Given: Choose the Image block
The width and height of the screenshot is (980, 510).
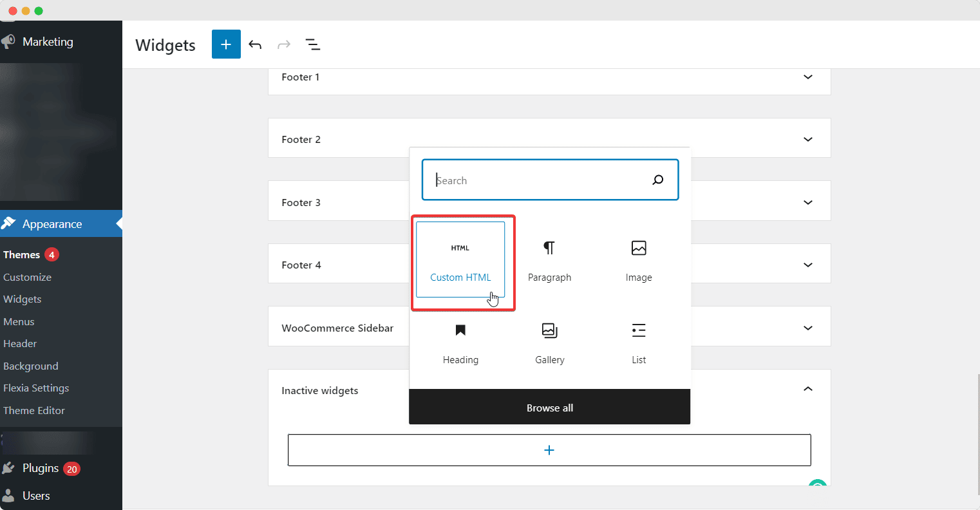Looking at the screenshot, I should tap(638, 260).
